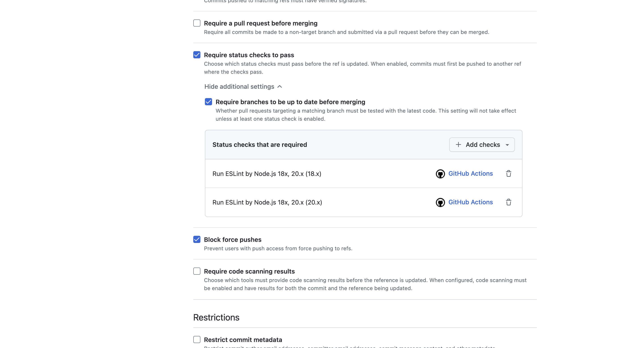This screenshot has width=644, height=348.
Task: Delete the ESLint (20.x) status check
Action: tap(508, 202)
